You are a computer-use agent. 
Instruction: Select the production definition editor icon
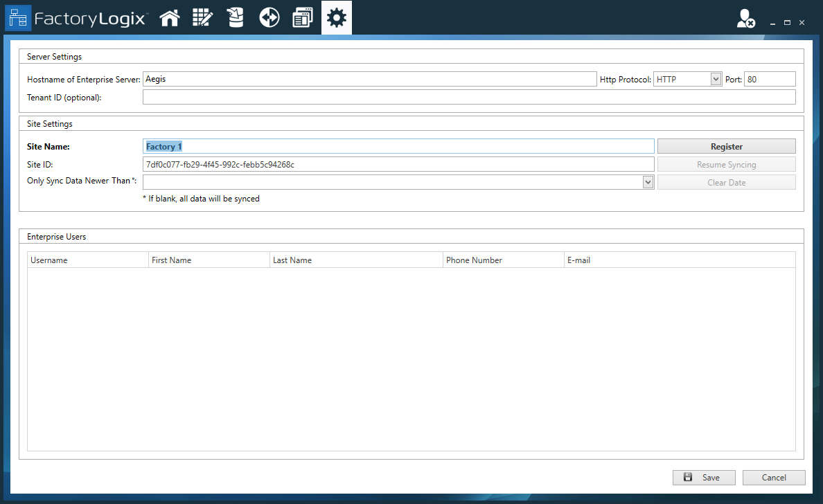[x=202, y=17]
